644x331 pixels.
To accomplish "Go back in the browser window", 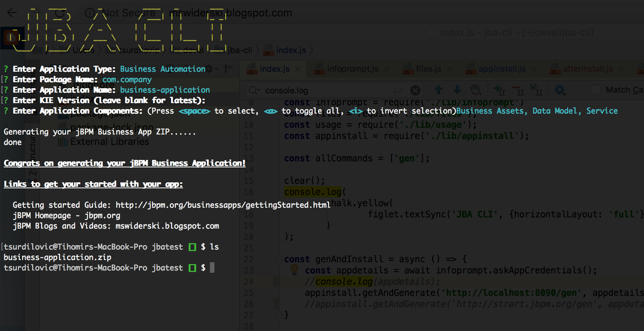I will pyautogui.click(x=12, y=13).
